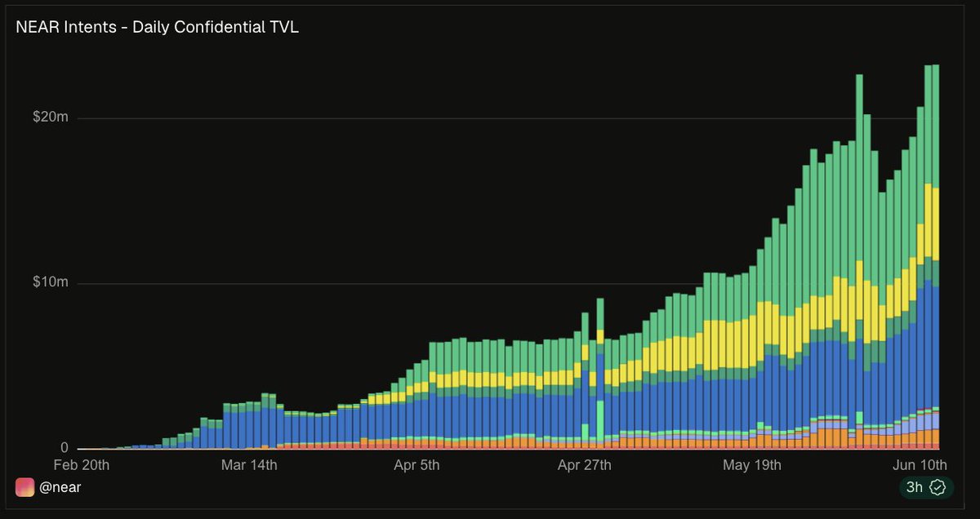Click the Mar 14th x-axis label

[x=249, y=465]
